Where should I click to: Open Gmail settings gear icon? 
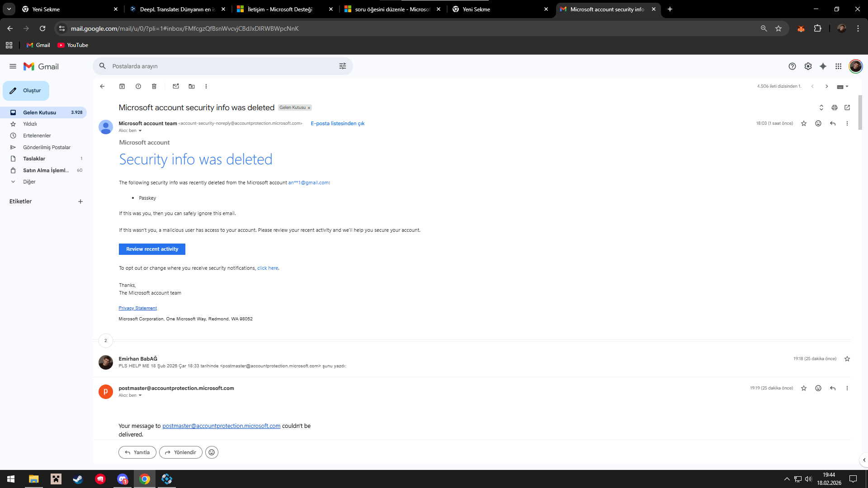point(808,66)
